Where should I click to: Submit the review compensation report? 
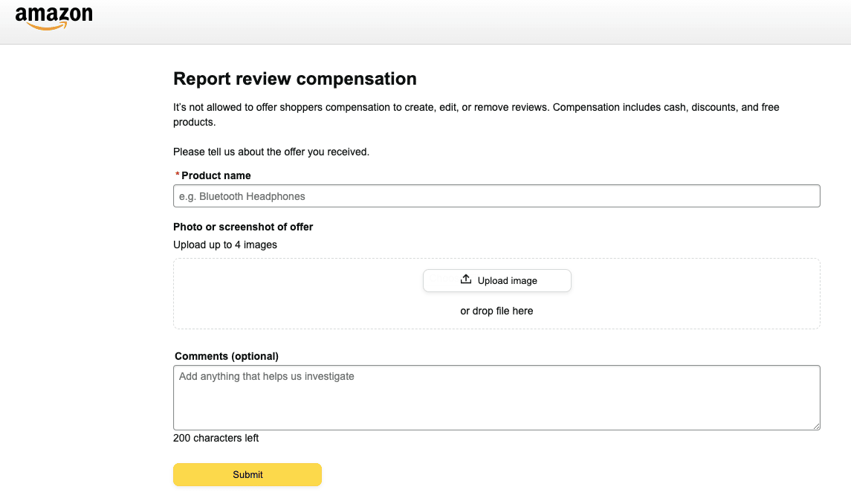point(247,474)
